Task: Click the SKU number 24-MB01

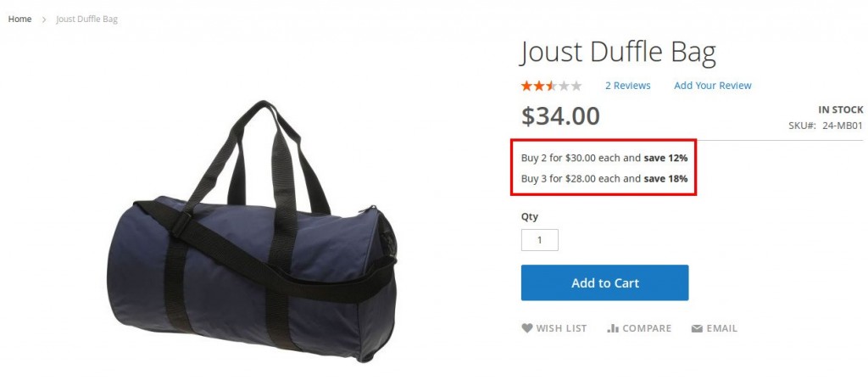Action: pyautogui.click(x=843, y=126)
